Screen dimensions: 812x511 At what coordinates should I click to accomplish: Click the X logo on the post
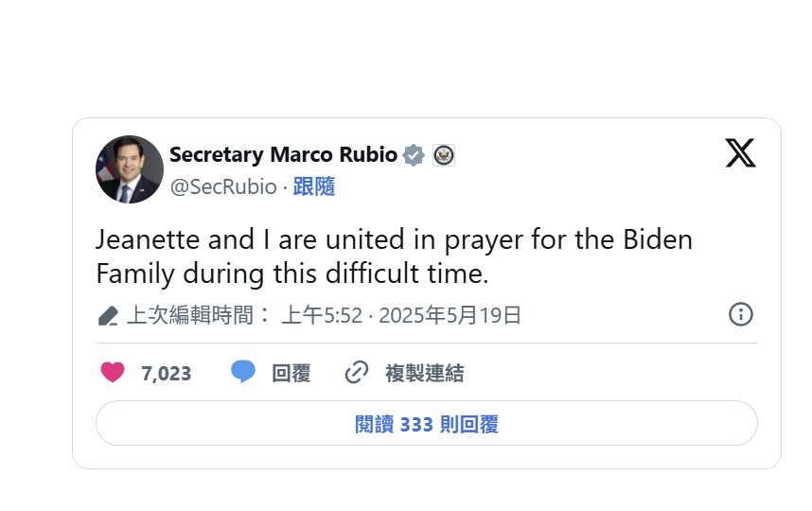coord(740,153)
